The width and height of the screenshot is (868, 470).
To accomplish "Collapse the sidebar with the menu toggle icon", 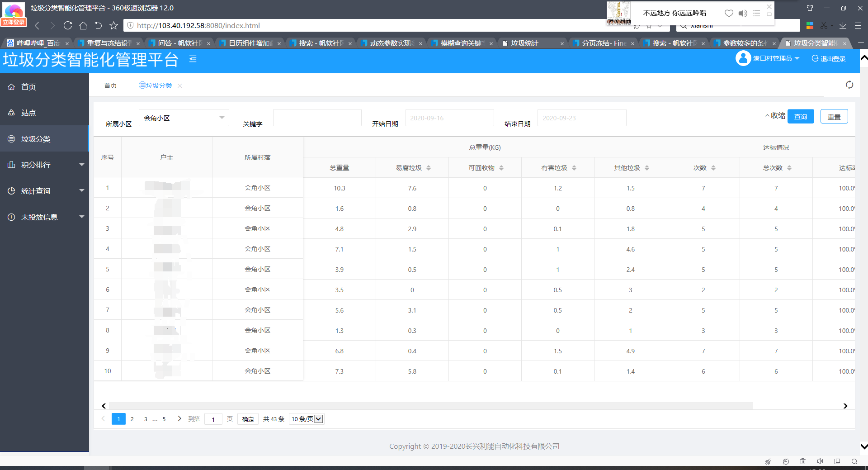I will coord(193,59).
